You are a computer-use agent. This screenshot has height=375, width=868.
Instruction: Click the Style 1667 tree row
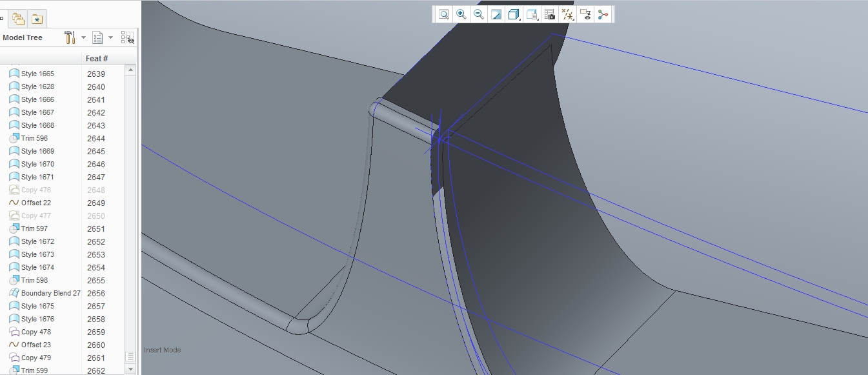pyautogui.click(x=37, y=112)
